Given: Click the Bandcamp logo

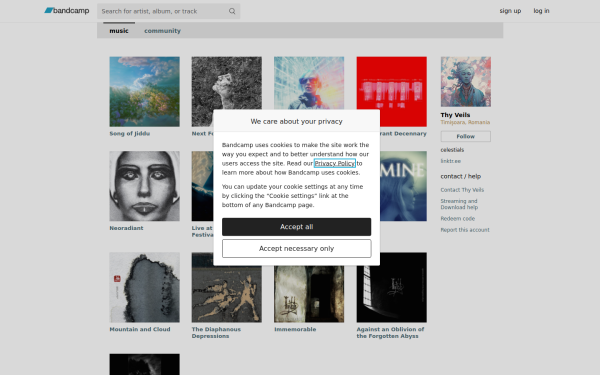Looking at the screenshot, I should [x=67, y=11].
